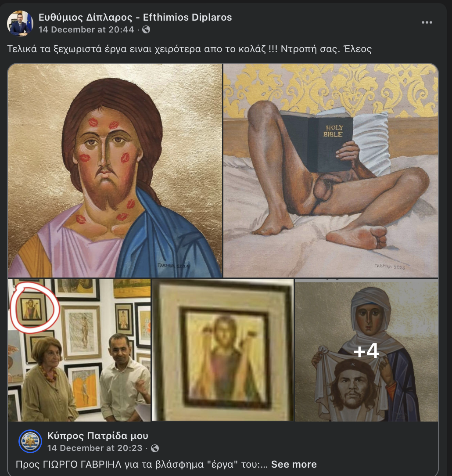The height and width of the screenshot is (476, 452).
Task: Click Efthimios Diplaros profile picture
Action: tap(20, 23)
